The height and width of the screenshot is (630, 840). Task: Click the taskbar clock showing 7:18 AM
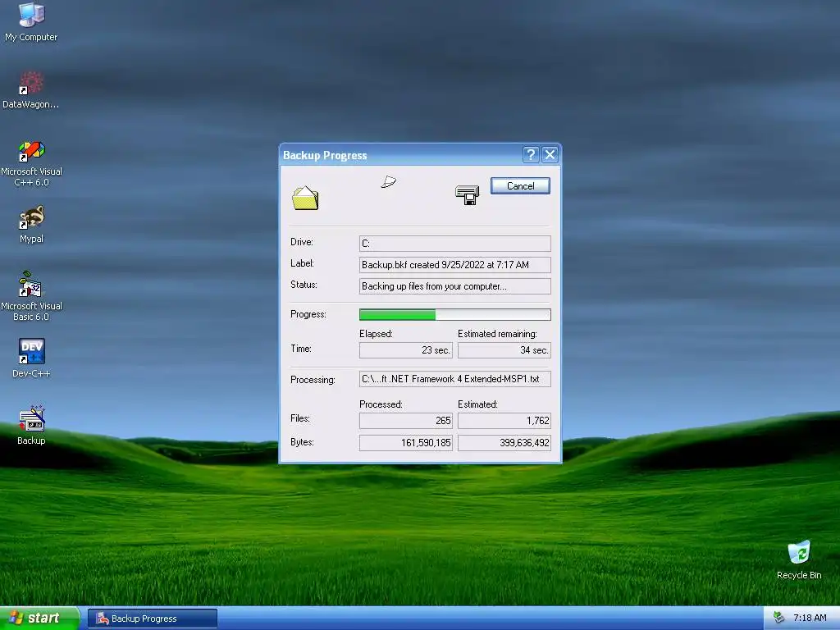pyautogui.click(x=810, y=618)
